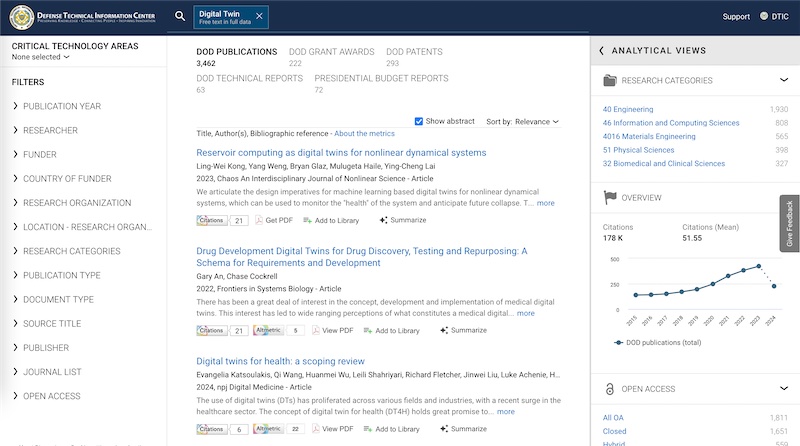Remove the Digital Twin search term
Image resolution: width=800 pixels, height=446 pixels.
click(259, 16)
